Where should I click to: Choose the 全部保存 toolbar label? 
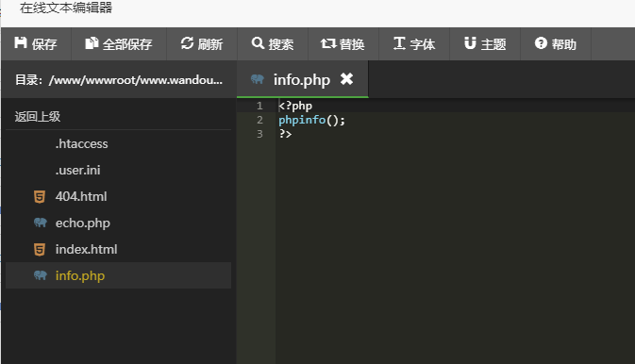click(127, 44)
